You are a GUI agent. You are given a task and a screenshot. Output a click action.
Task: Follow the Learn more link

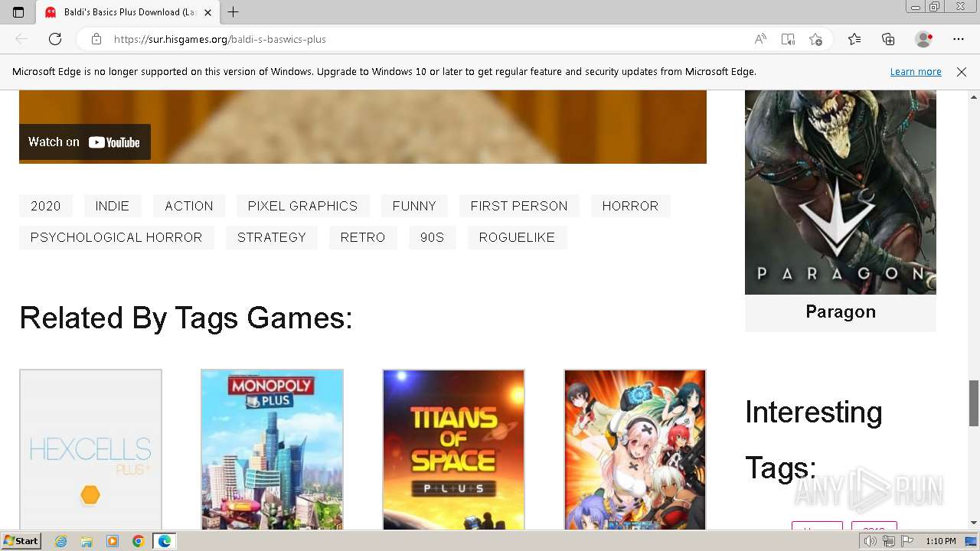coord(916,71)
